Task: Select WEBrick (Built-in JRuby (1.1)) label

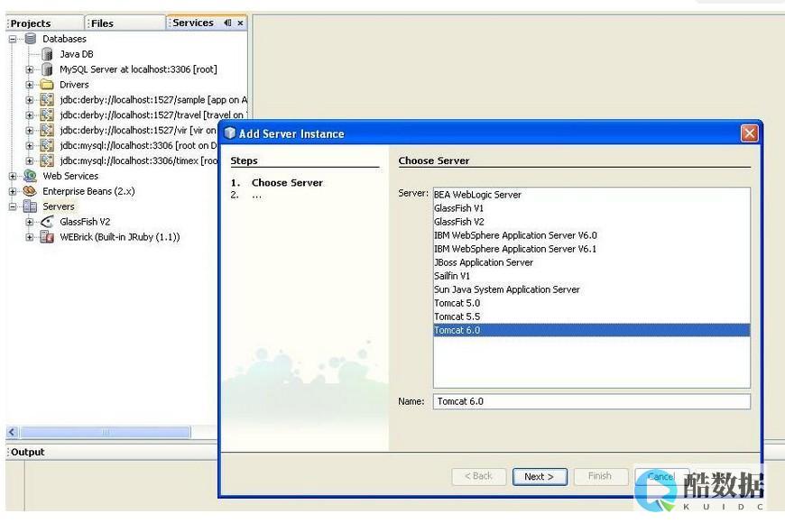Action: [x=120, y=237]
